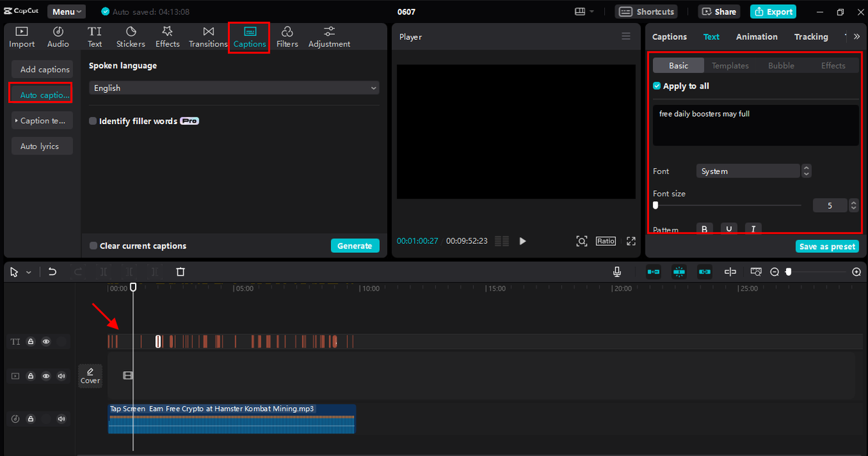Viewport: 868px width, 456px height.
Task: Toggle the preview axis icon
Action: tap(730, 272)
